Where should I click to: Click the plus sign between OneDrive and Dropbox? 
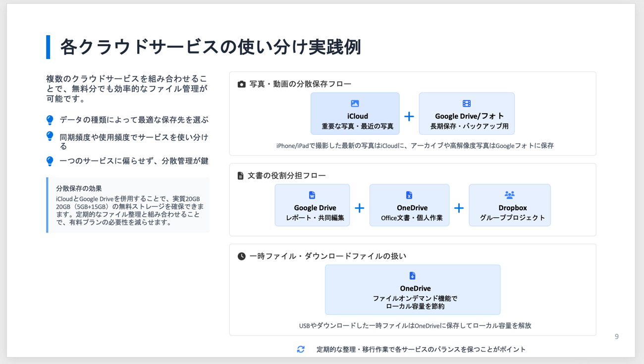[x=459, y=208]
